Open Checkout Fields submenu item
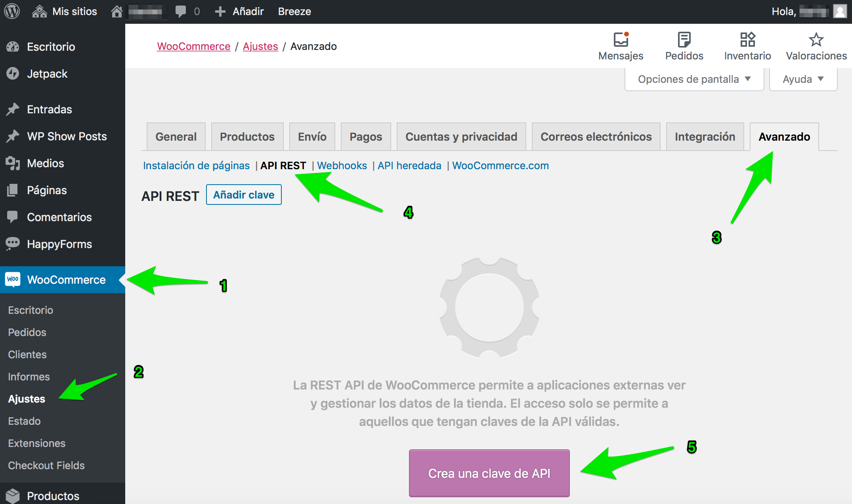The height and width of the screenshot is (504, 852). (x=46, y=465)
